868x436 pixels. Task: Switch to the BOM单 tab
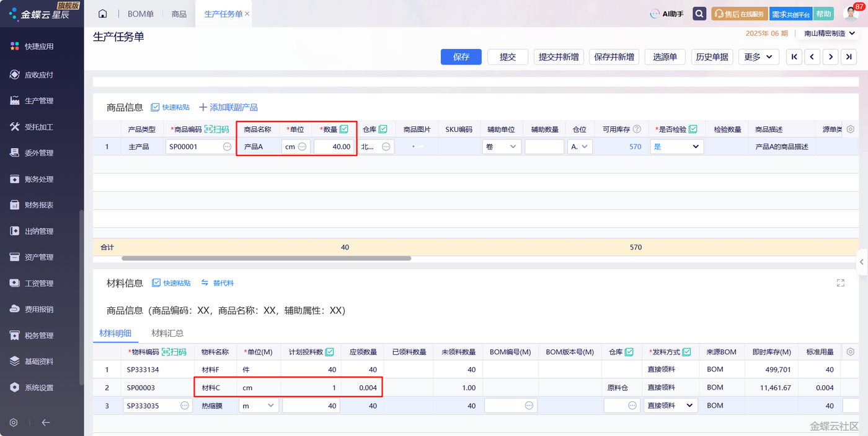pyautogui.click(x=141, y=14)
